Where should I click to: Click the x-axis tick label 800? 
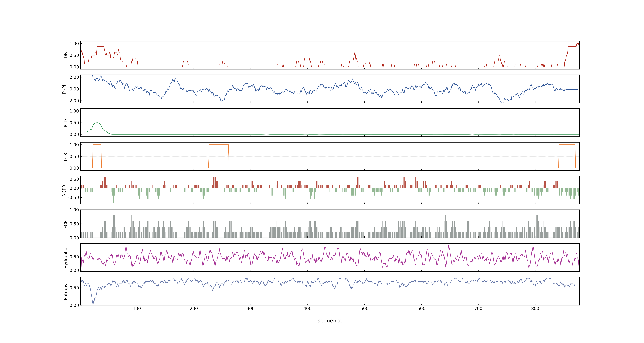point(535,309)
